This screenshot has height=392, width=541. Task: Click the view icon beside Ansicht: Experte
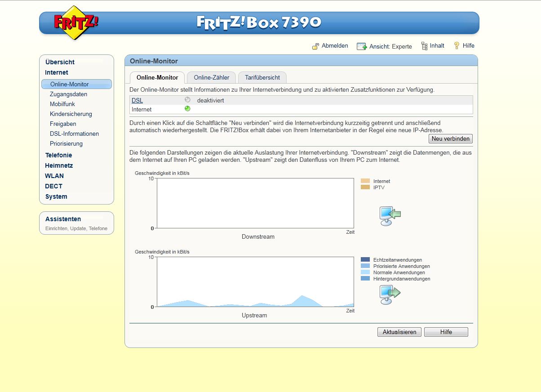coord(362,46)
